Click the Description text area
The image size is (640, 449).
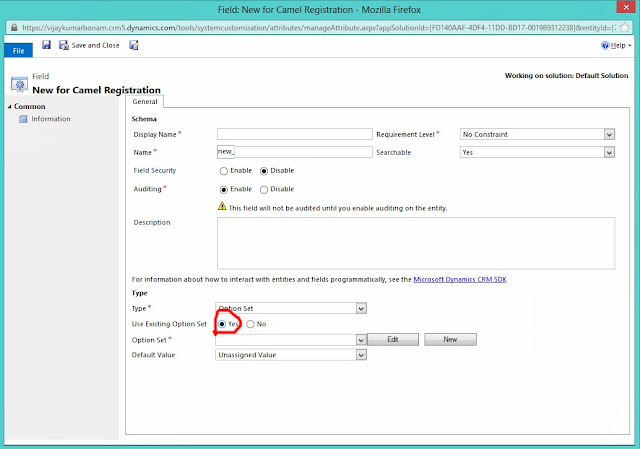(416, 243)
